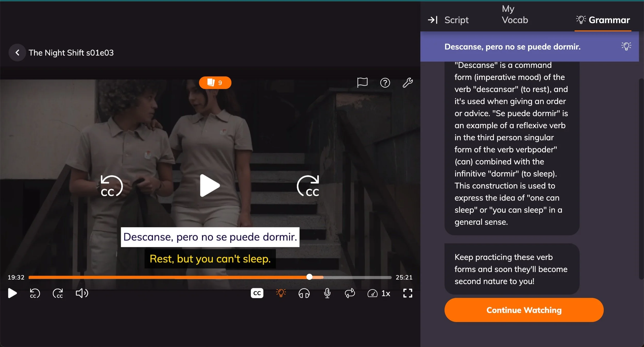644x347 pixels.
Task: Click the Spanish subtitle Descanse, pero no se puede dormir
Action: (x=210, y=237)
